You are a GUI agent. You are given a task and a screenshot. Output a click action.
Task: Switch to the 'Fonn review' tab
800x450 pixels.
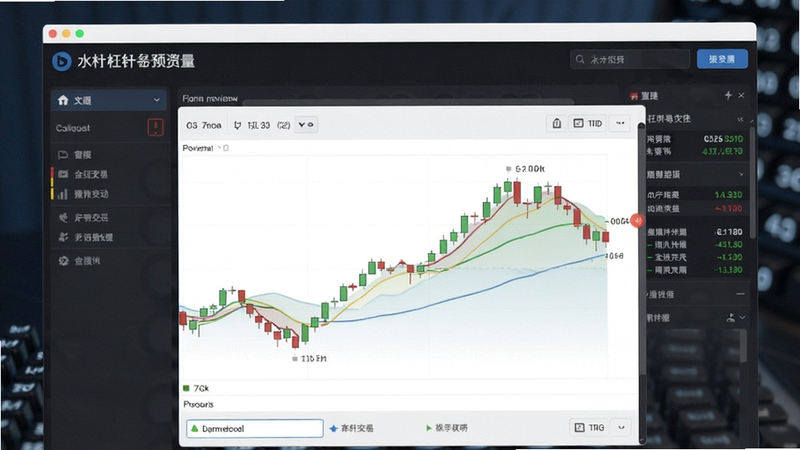coord(210,98)
